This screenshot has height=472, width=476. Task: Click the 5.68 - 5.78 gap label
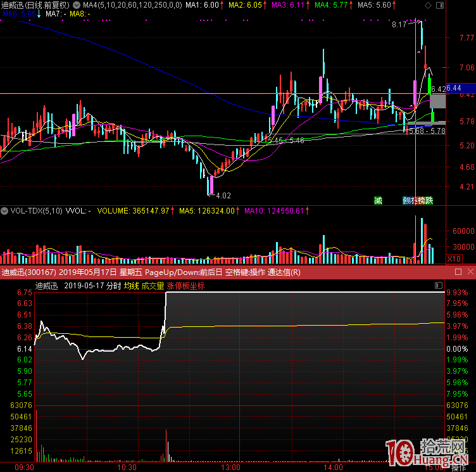point(427,131)
